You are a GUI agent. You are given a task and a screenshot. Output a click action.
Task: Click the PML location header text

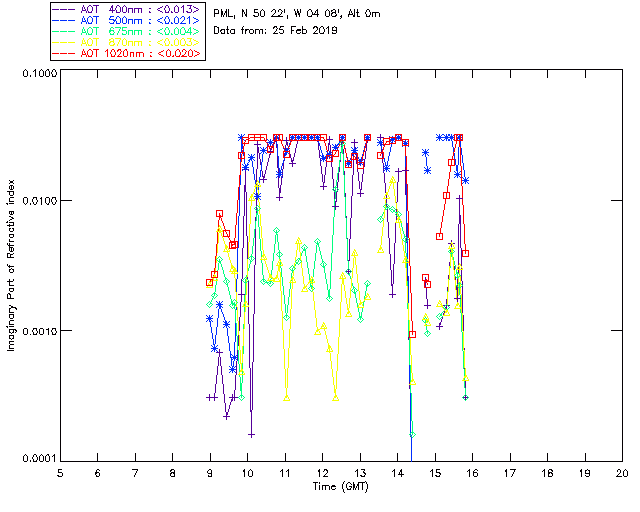click(297, 13)
